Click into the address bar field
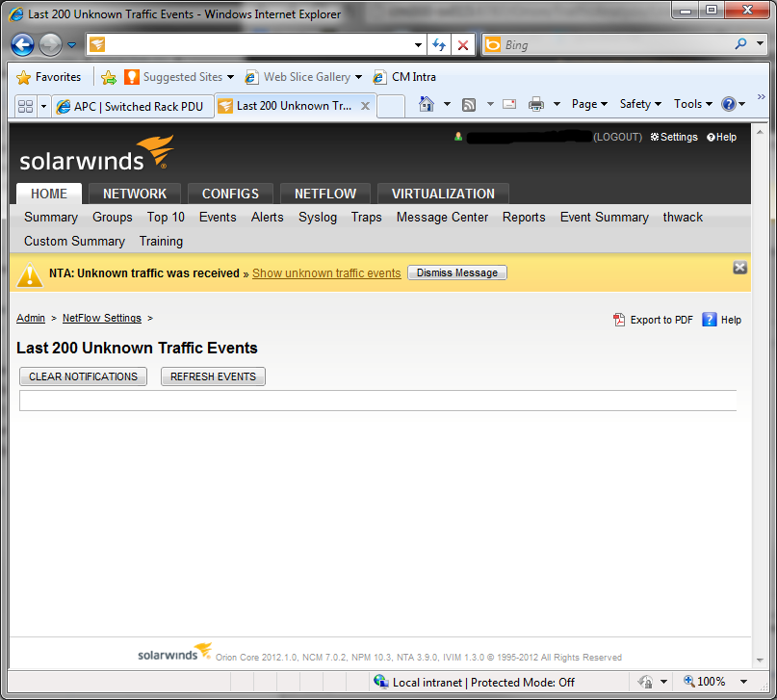This screenshot has width=777, height=700. click(258, 45)
